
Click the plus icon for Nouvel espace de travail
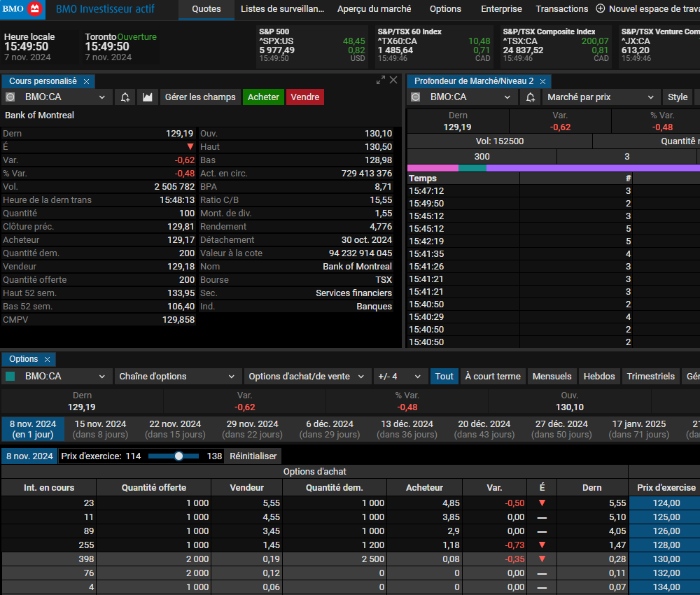click(601, 9)
